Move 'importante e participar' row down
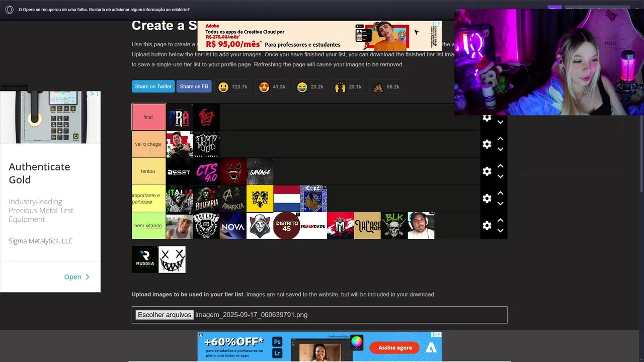This screenshot has width=644, height=362. tap(500, 204)
